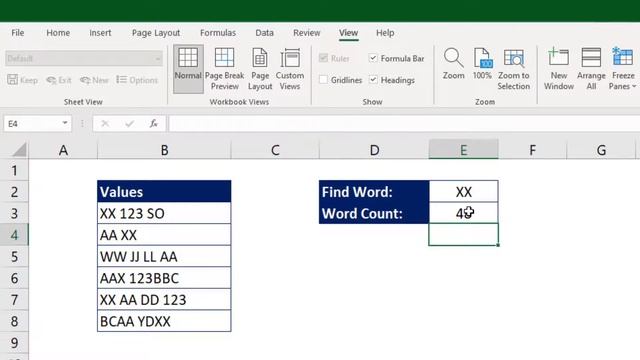Click the Select All corner triangle
This screenshot has width=640, height=360.
(x=19, y=150)
